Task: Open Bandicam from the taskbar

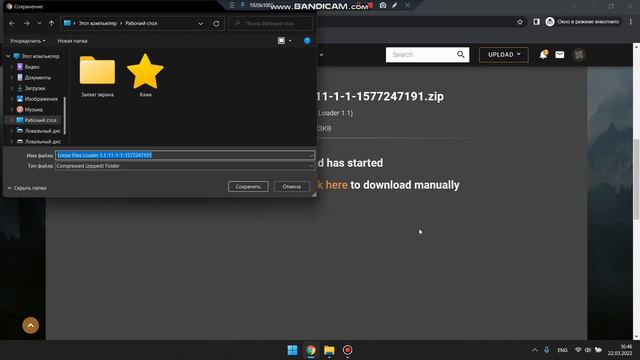Action: [347, 350]
